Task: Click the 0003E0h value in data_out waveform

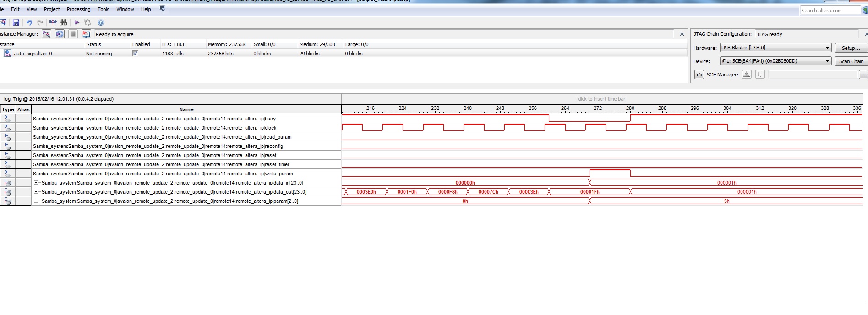Action: (366, 192)
